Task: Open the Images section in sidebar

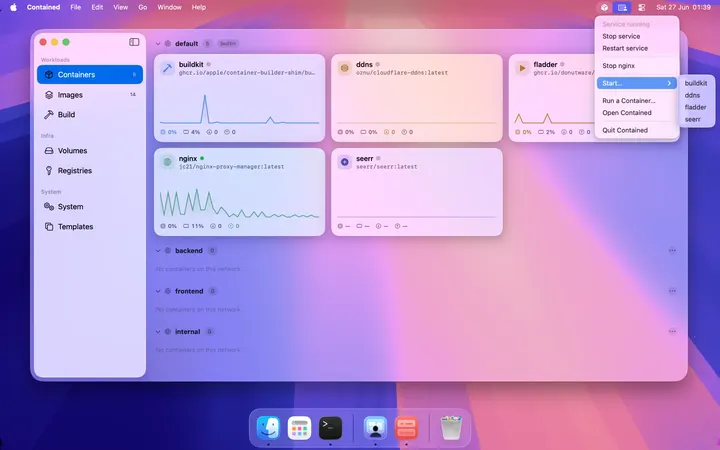Action: tap(90, 95)
